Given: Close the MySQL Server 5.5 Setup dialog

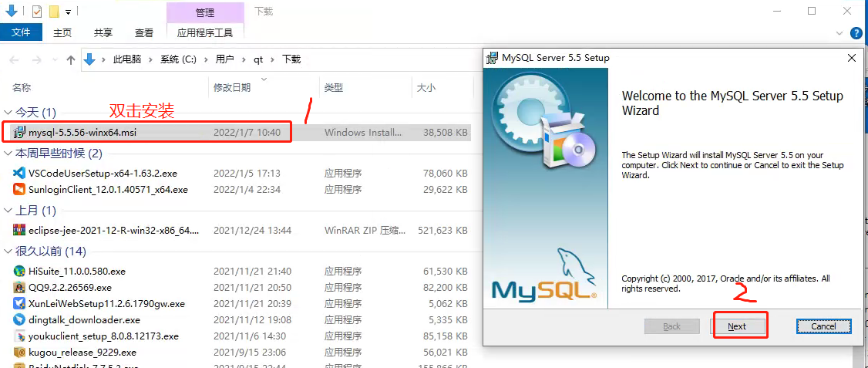Looking at the screenshot, I should [851, 58].
